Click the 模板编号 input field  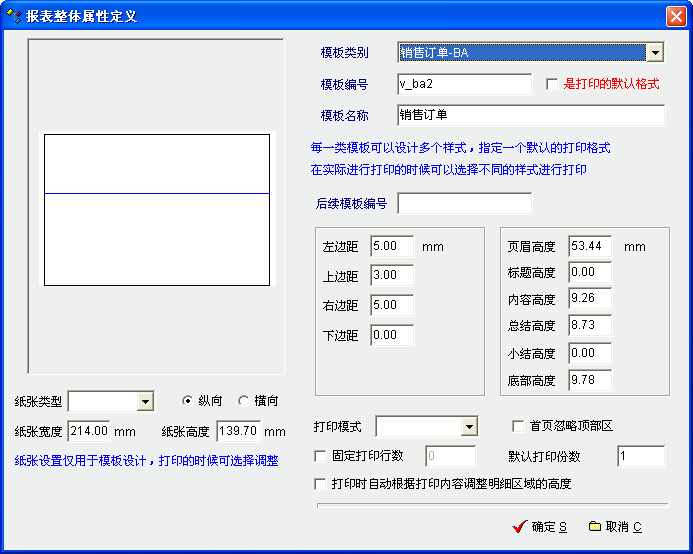click(x=464, y=85)
